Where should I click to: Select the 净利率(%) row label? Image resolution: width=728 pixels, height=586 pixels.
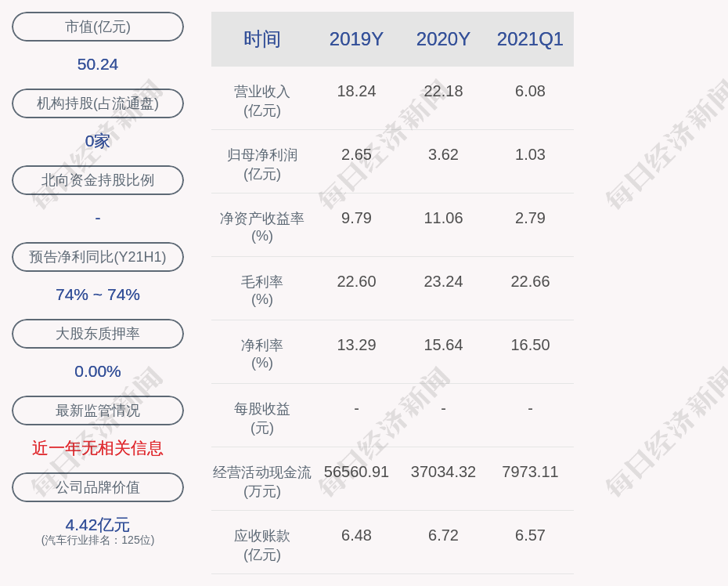(x=262, y=354)
